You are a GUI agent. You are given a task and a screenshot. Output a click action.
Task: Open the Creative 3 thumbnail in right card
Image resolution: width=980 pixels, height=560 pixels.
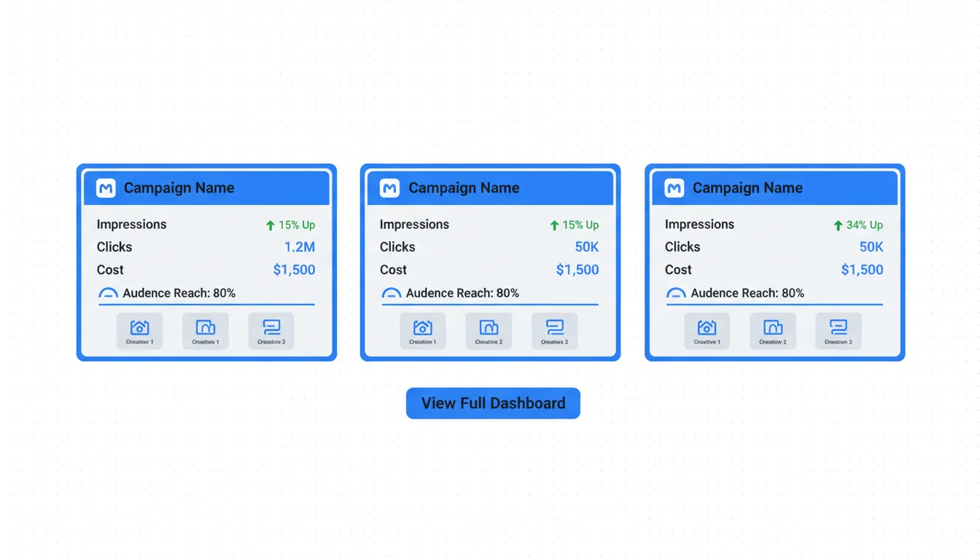click(x=838, y=330)
